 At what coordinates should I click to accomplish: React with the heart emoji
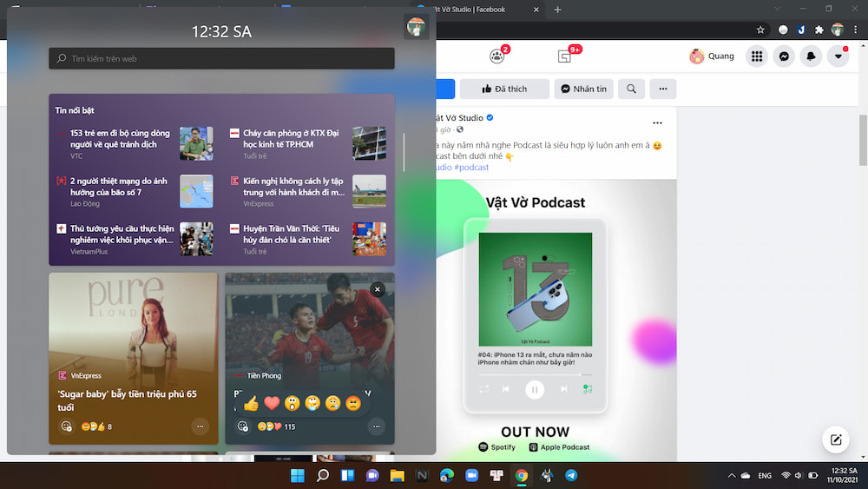point(272,403)
